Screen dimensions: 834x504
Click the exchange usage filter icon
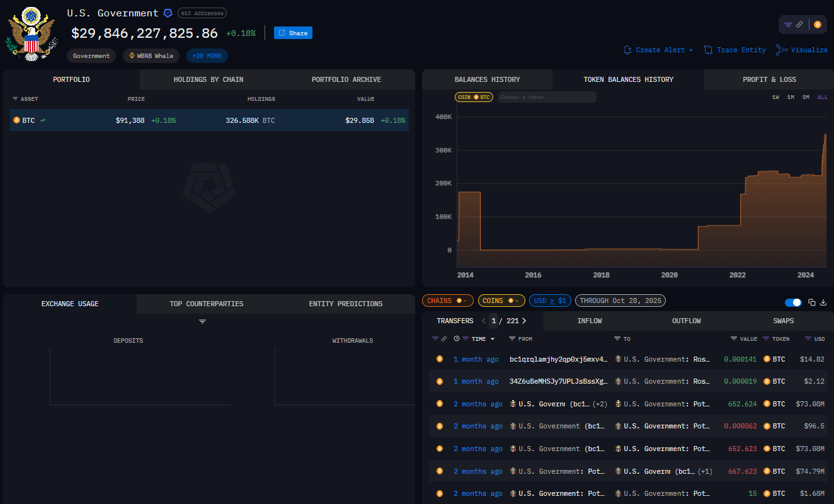tap(202, 321)
